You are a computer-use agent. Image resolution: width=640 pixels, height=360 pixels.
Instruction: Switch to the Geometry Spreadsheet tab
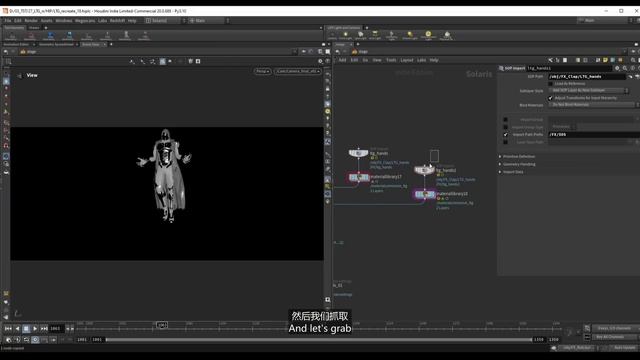click(x=56, y=44)
